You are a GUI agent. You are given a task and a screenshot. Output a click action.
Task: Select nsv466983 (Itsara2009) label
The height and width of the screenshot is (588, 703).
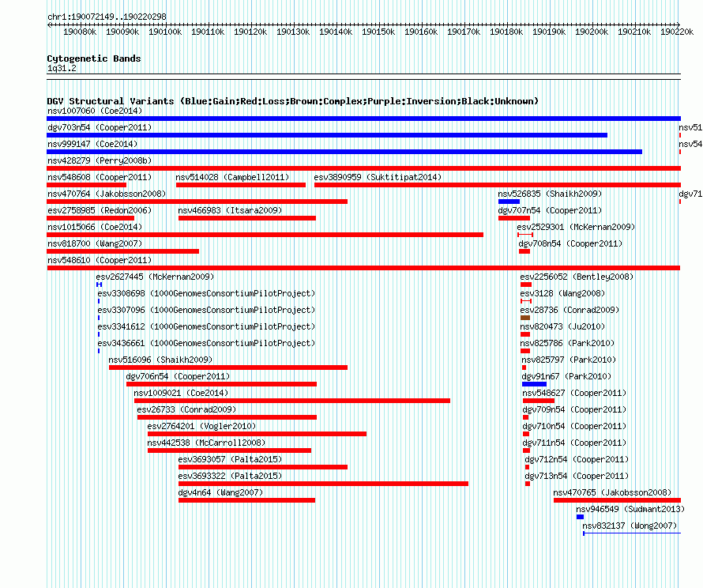(230, 210)
